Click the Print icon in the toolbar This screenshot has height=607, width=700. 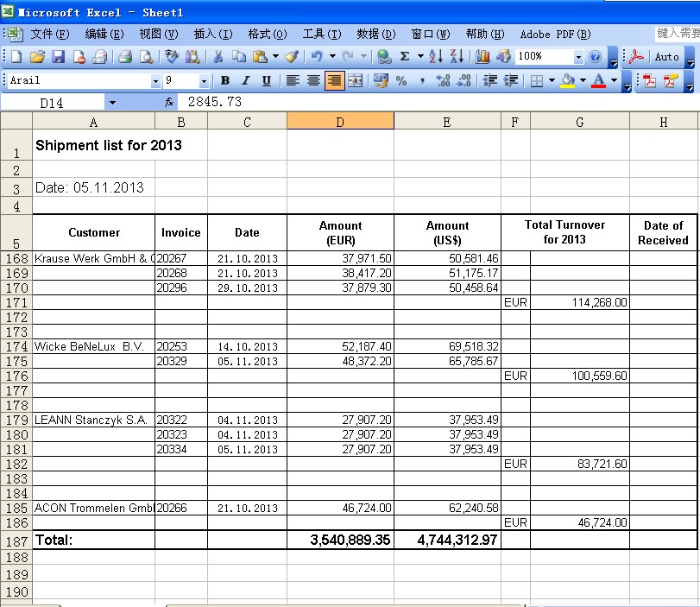click(125, 57)
